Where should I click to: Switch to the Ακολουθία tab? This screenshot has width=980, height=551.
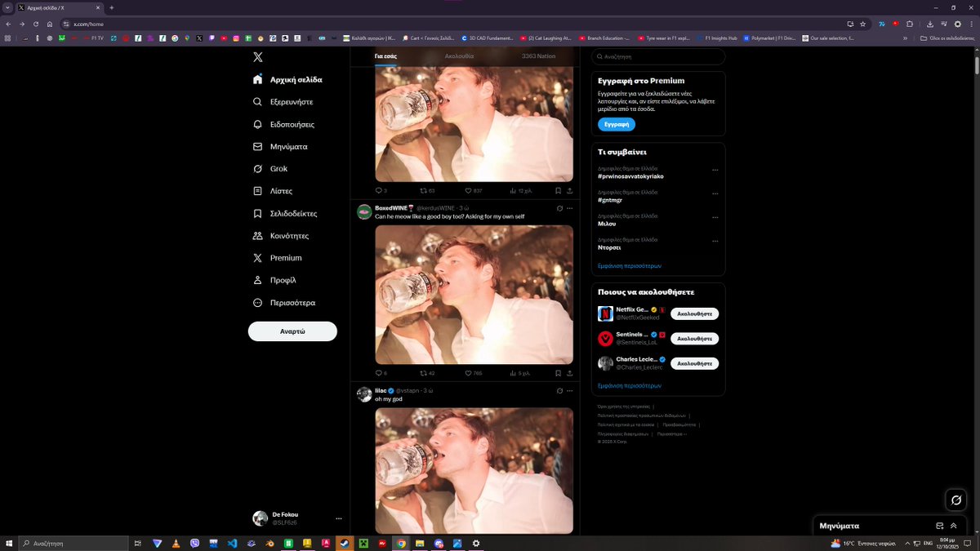459,56
